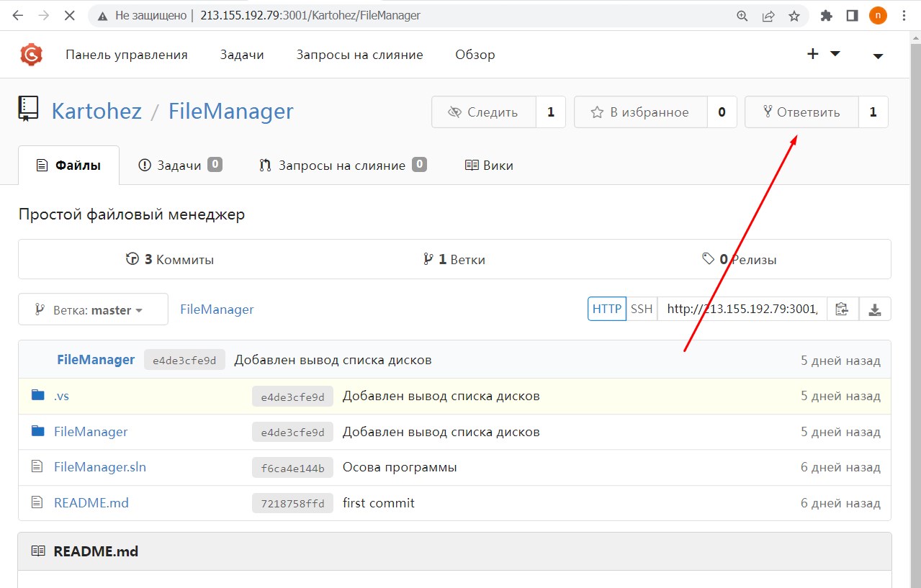Switch clone protocol to SSH
This screenshot has width=921, height=588.
click(641, 309)
